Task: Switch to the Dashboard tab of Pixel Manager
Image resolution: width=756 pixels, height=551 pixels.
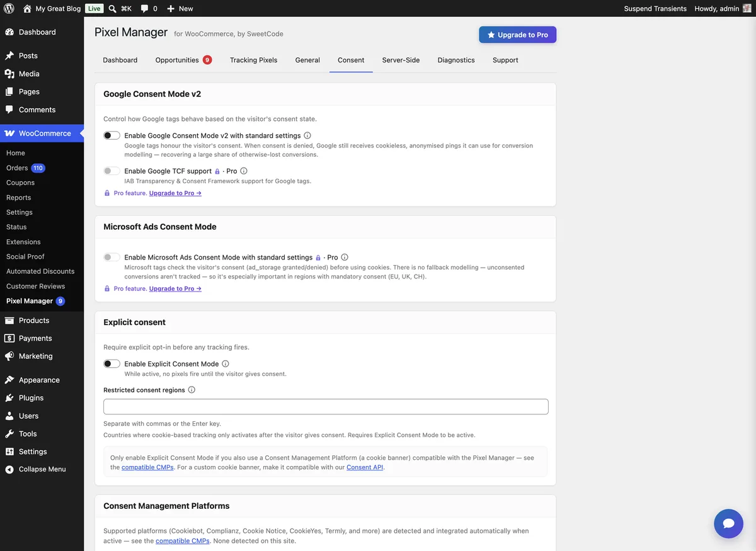Action: click(x=120, y=60)
